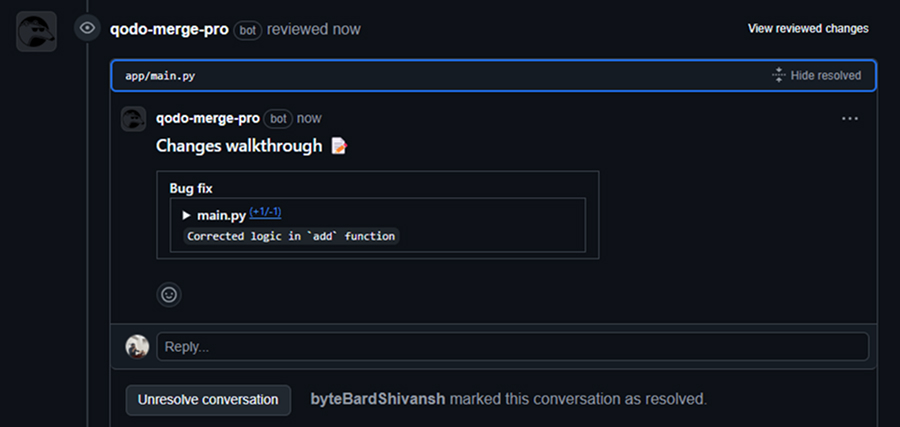The image size is (900, 427).
Task: Click the comment's 'now' timestamp
Action: coord(309,119)
